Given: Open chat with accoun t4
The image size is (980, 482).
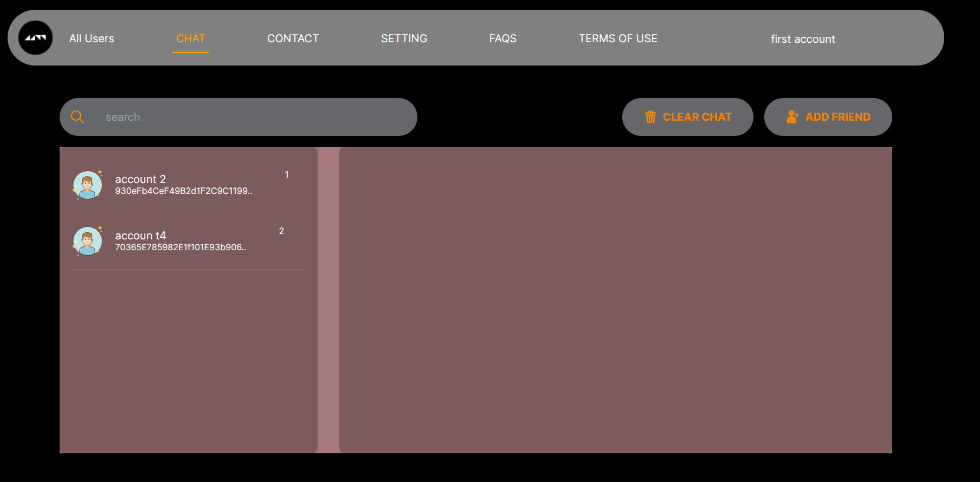Looking at the screenshot, I should click(189, 242).
